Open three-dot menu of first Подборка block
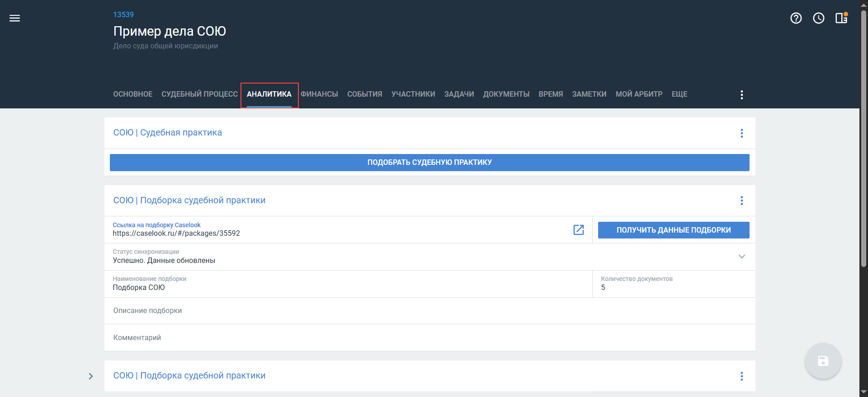 click(x=742, y=201)
